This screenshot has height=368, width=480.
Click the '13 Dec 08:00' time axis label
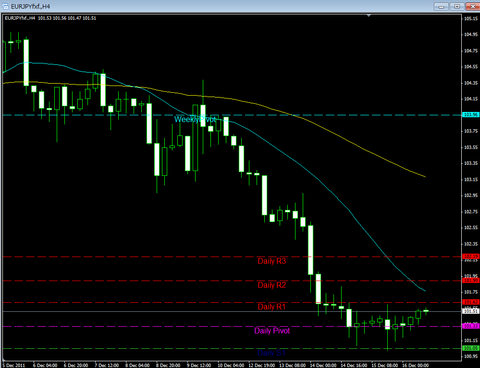(x=292, y=365)
